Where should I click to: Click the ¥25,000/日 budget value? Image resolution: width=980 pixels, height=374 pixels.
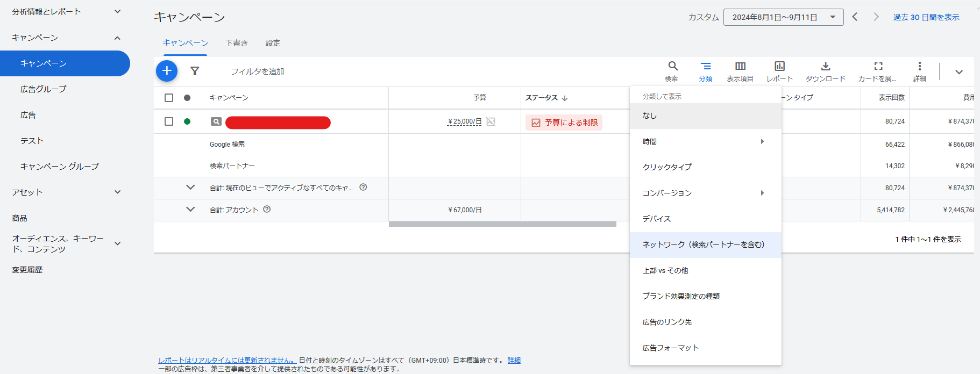tap(465, 121)
